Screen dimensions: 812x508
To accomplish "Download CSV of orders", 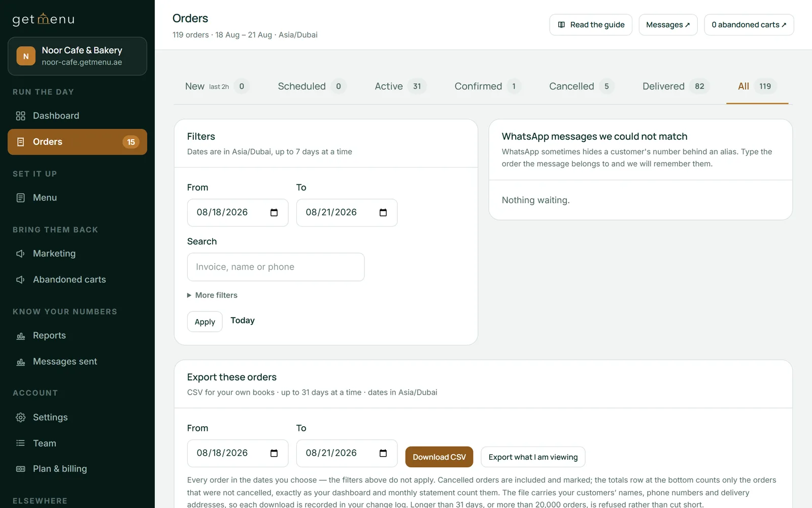I will (x=439, y=457).
